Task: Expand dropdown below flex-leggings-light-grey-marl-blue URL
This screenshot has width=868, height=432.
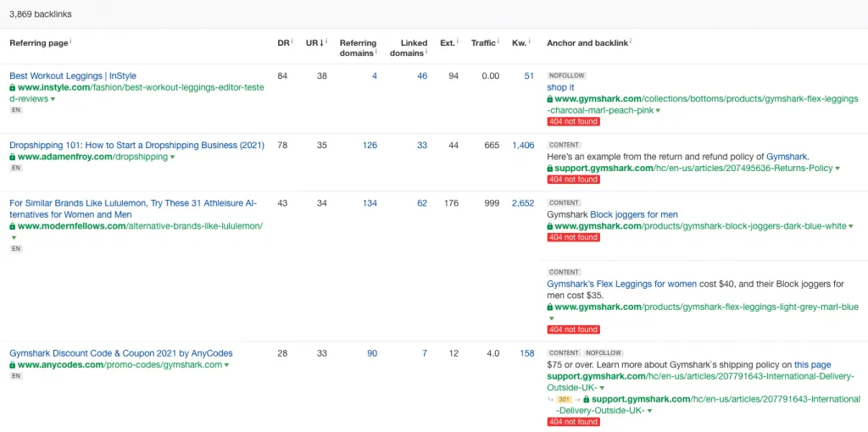Action: pyautogui.click(x=551, y=318)
